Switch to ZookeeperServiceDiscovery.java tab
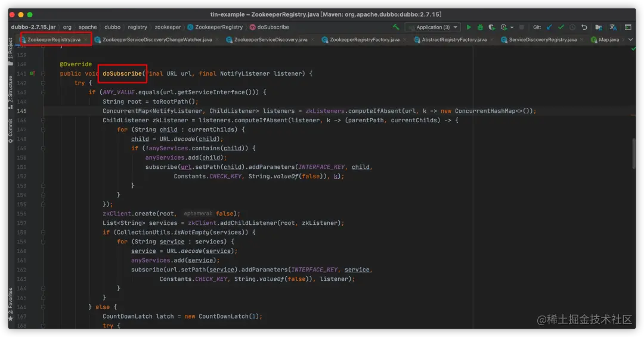This screenshot has width=644, height=337. click(270, 39)
